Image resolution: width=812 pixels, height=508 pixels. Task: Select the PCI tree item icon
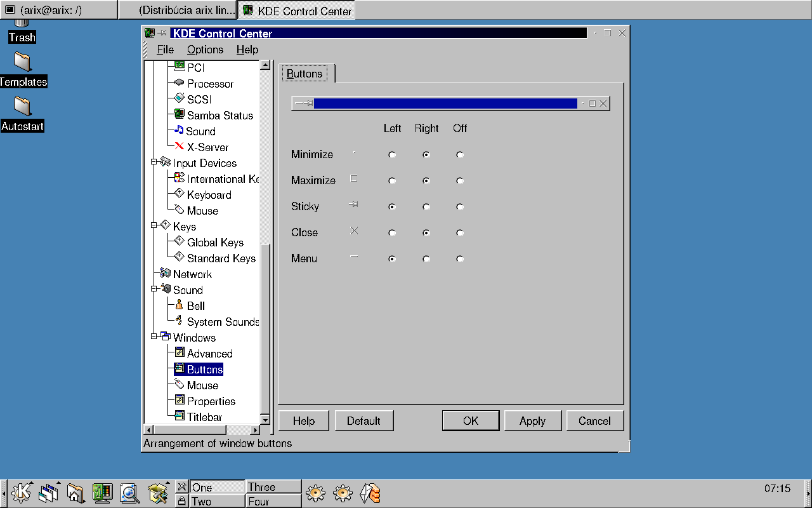(180, 66)
